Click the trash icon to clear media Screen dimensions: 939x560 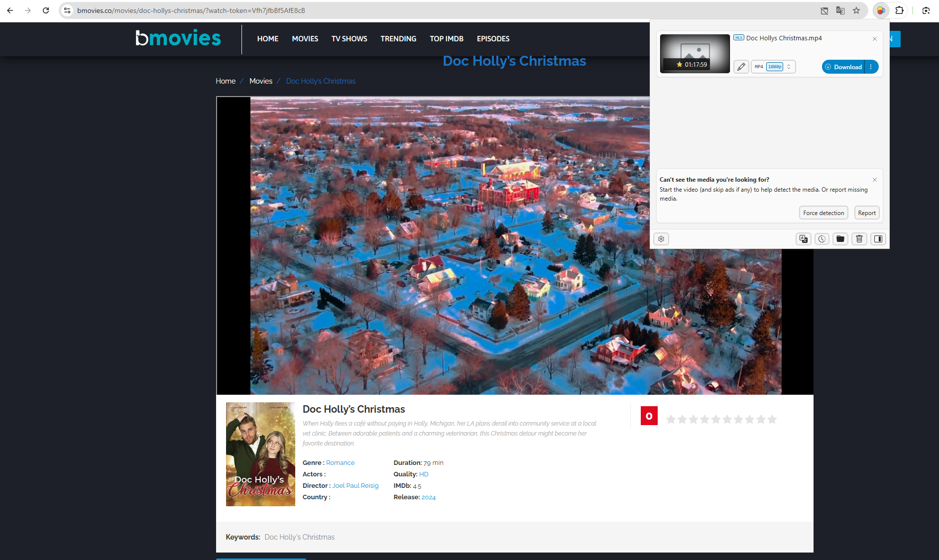(859, 239)
